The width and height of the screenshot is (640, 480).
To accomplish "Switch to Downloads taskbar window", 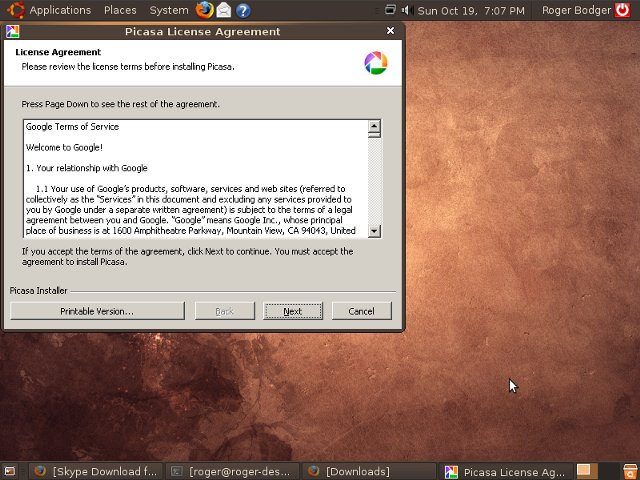I will [369, 471].
